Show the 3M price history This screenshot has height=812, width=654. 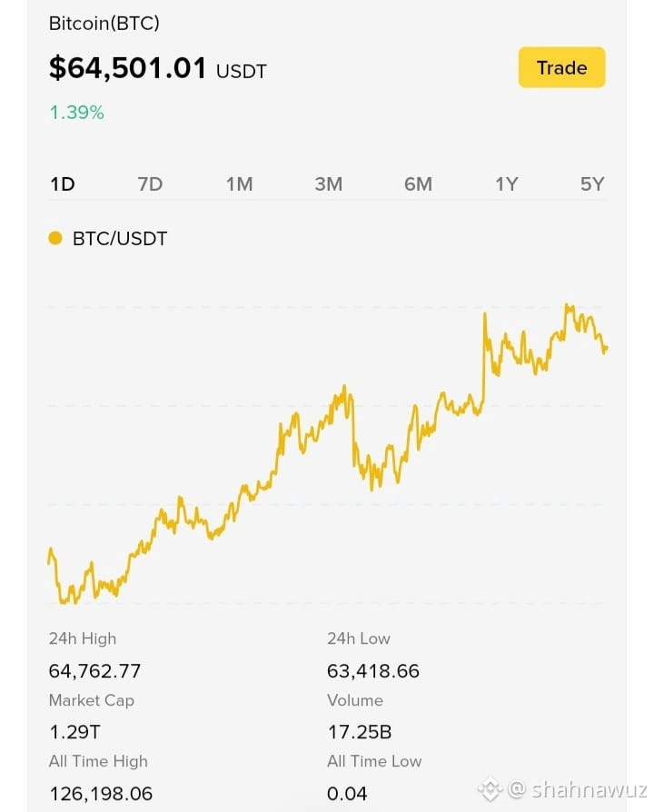(329, 183)
